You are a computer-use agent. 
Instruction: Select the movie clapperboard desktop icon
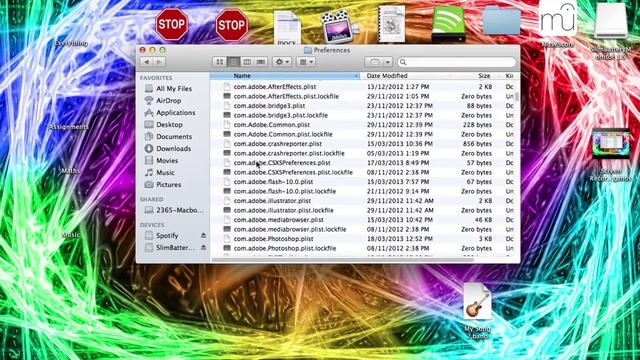click(340, 27)
